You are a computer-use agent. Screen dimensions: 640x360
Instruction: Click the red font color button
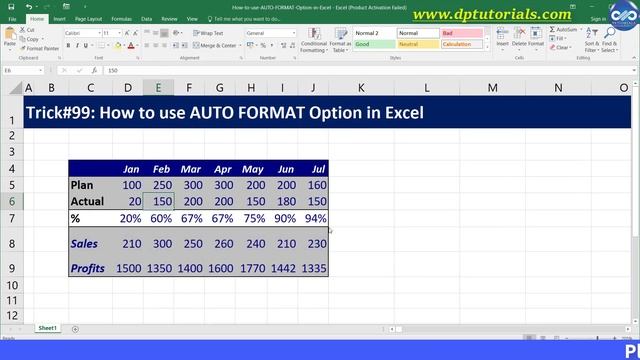point(131,45)
